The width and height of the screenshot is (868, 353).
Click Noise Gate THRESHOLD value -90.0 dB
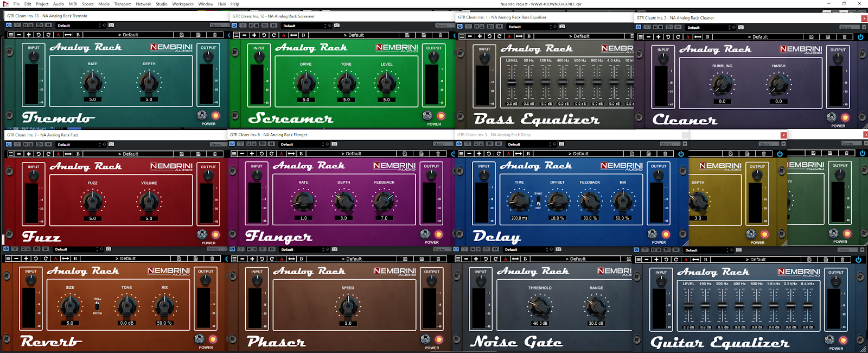click(x=539, y=323)
